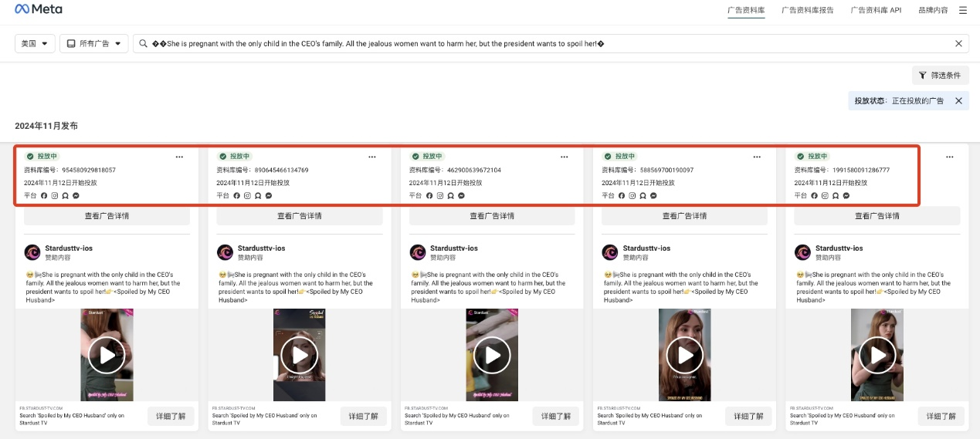The height and width of the screenshot is (439, 980).
Task: Click the Meta logo
Action: click(39, 9)
